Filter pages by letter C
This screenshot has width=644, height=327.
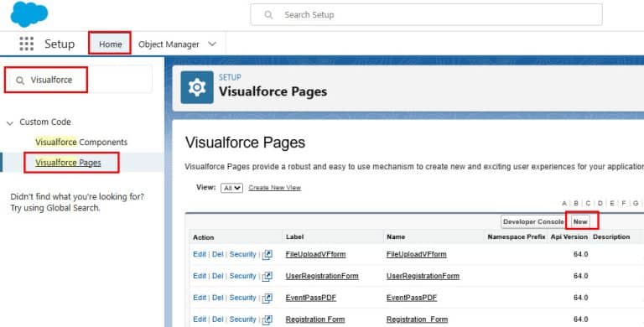[x=588, y=204]
